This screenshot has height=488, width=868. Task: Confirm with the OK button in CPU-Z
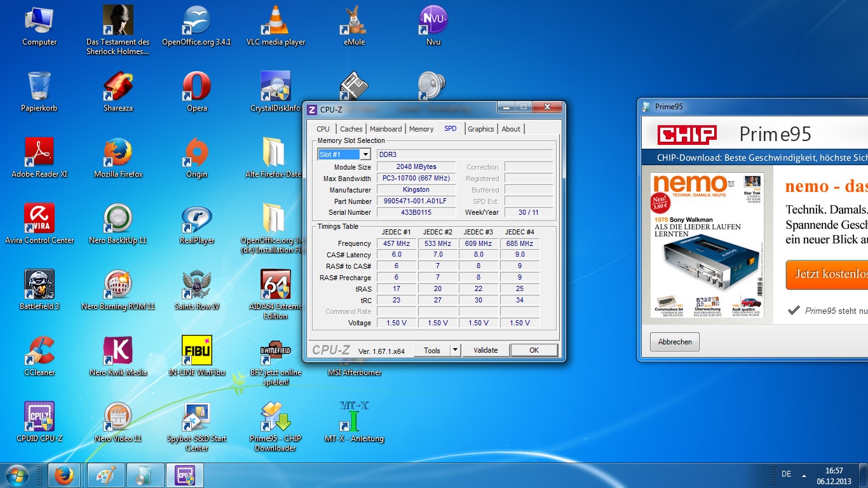point(534,350)
